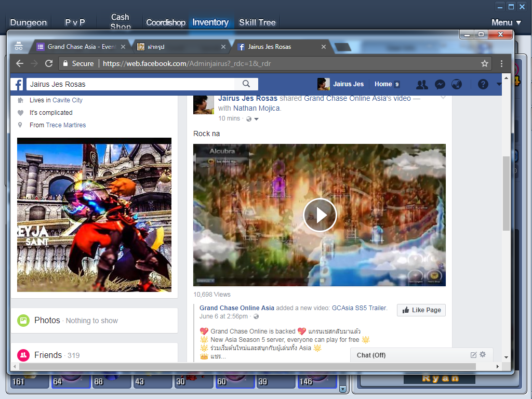Open the Quick Help question icon
Viewport: 532px width, 399px height.
pos(483,84)
